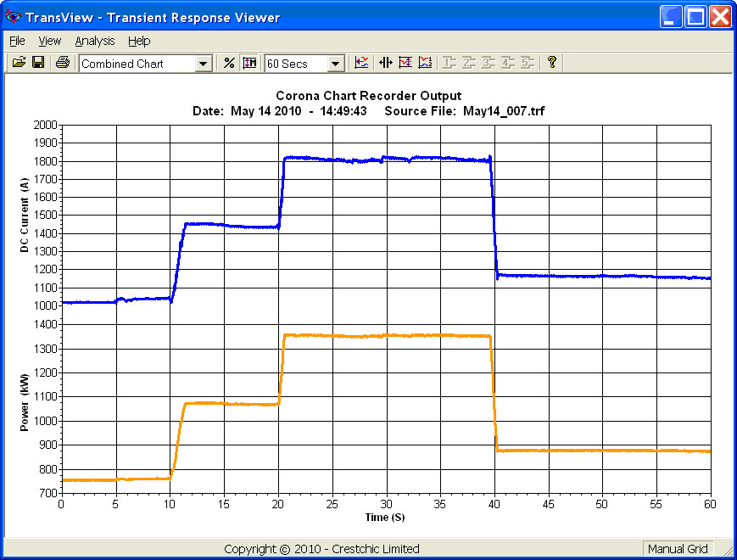Click the chart with 1/2 labels icon
This screenshot has width=737, height=560.
click(x=425, y=63)
